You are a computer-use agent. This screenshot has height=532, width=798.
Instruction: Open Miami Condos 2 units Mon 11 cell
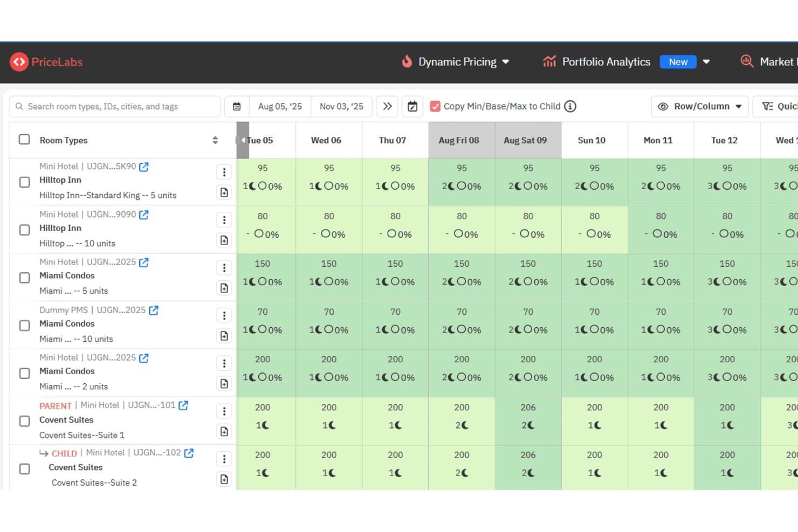661,373
